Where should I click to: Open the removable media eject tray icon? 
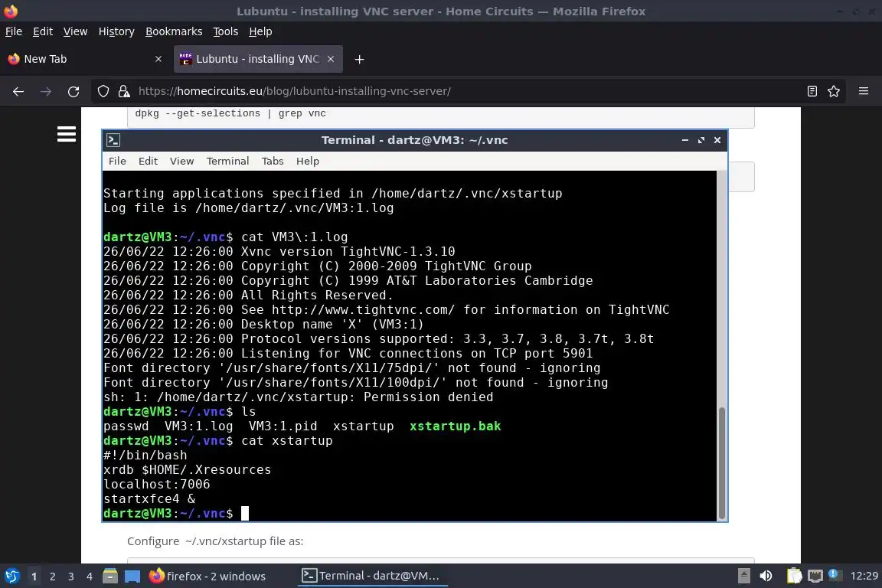click(743, 576)
